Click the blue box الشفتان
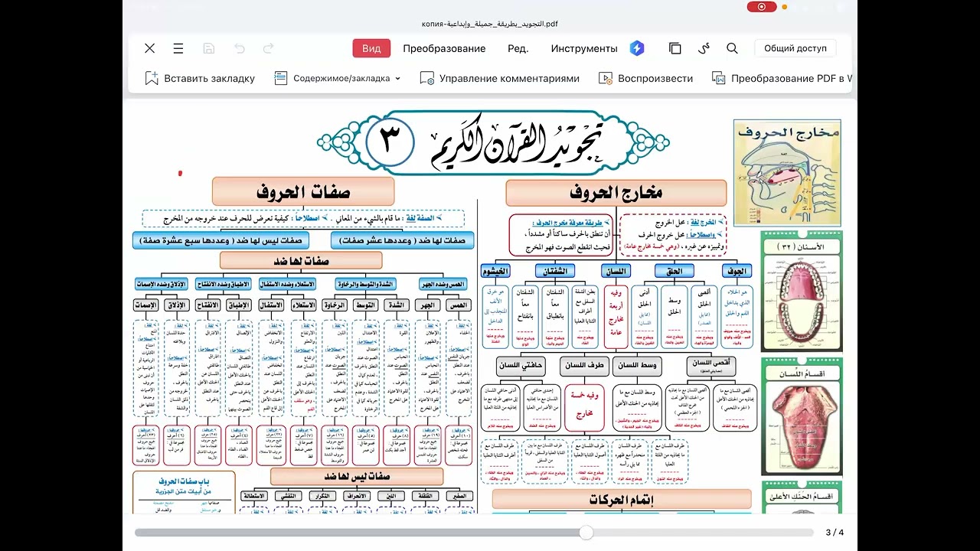 pyautogui.click(x=556, y=271)
